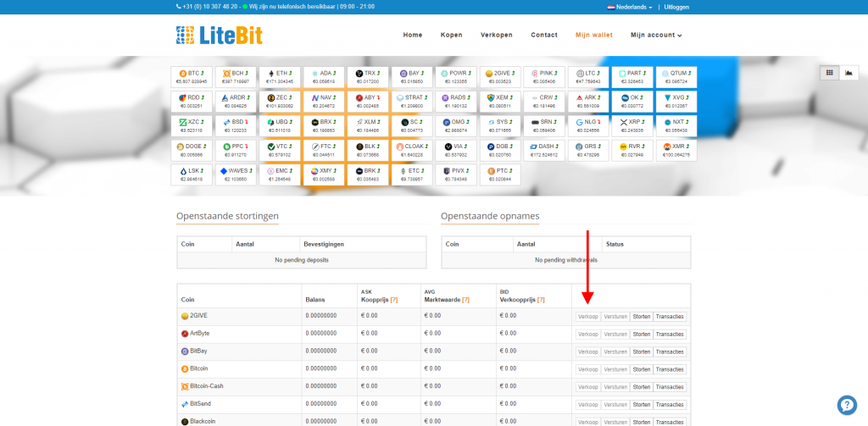Select the ETH ticker tile
868x426 pixels.
click(280, 77)
